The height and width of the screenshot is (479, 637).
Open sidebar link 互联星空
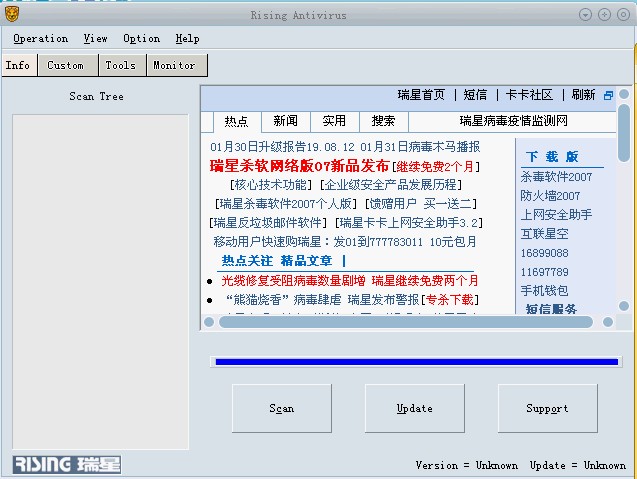pyautogui.click(x=544, y=234)
